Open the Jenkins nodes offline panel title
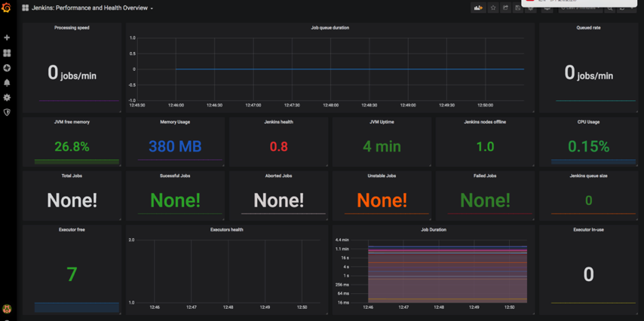 coord(485,122)
